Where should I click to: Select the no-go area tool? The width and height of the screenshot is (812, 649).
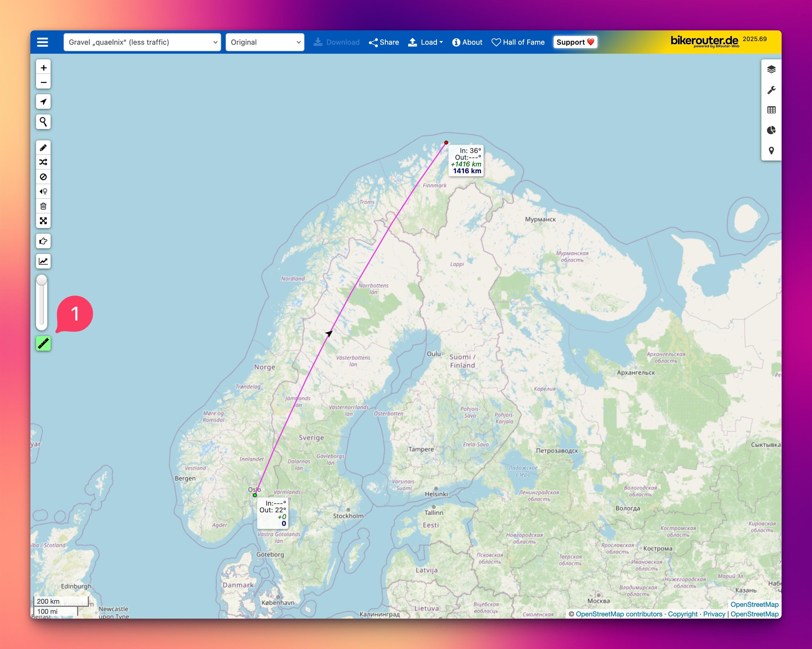[x=43, y=177]
